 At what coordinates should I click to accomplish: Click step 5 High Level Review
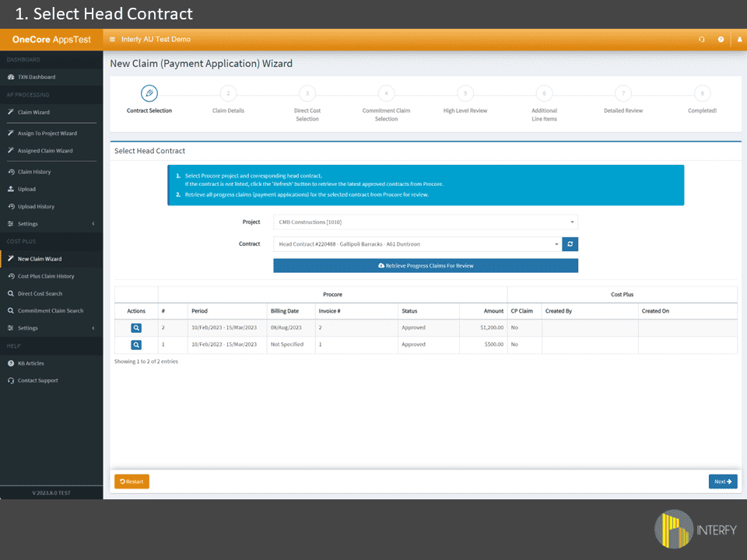coord(465,93)
